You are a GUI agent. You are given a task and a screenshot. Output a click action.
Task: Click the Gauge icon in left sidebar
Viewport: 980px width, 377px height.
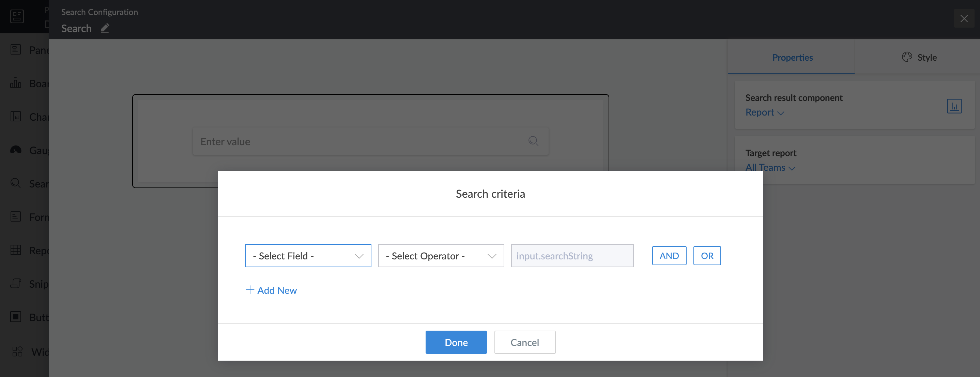16,150
